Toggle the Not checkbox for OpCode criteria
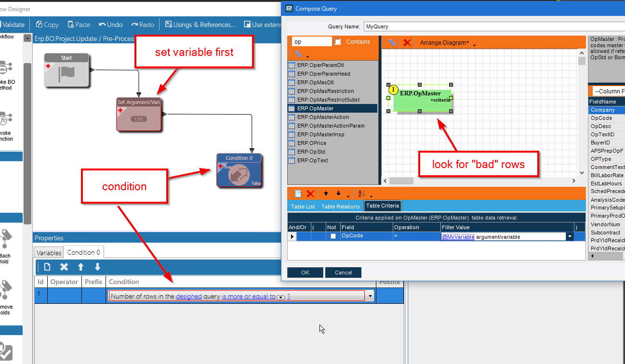 coord(333,236)
